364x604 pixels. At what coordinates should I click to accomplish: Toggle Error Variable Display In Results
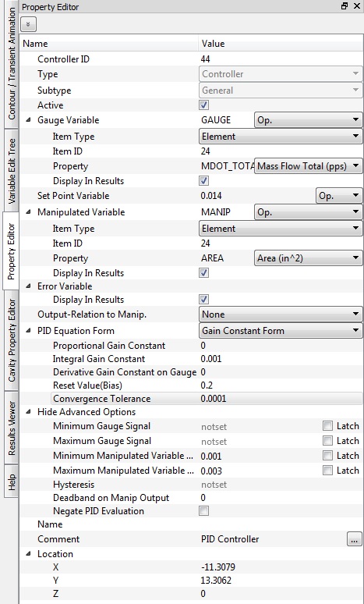(204, 300)
